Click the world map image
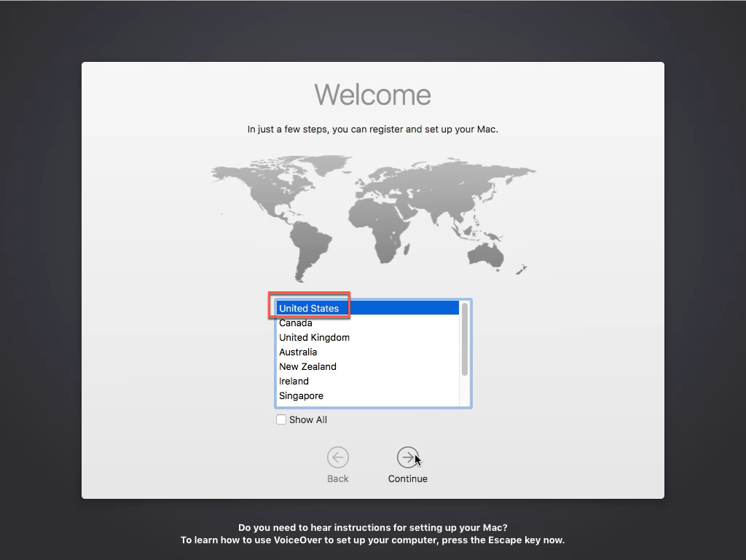Viewport: 746px width, 560px height. [x=374, y=218]
